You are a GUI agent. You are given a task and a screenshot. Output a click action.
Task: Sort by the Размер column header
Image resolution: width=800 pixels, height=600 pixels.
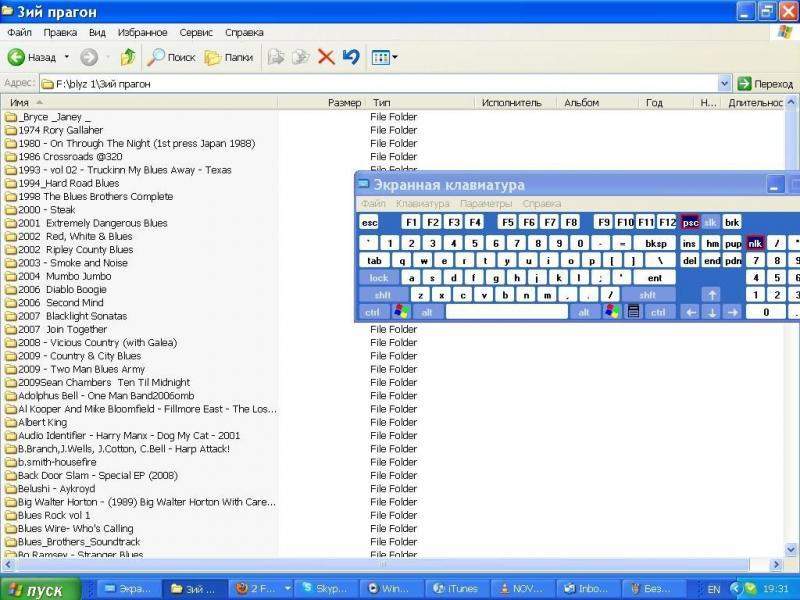point(322,103)
